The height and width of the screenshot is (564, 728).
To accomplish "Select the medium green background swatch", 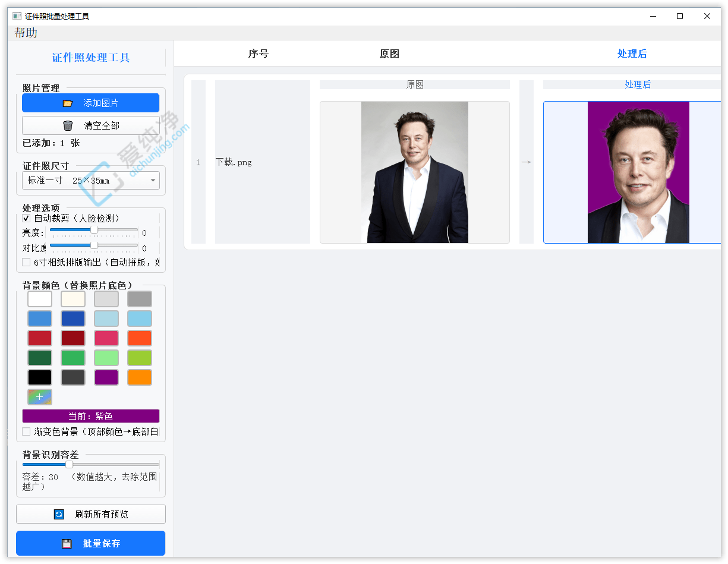I will click(x=73, y=358).
